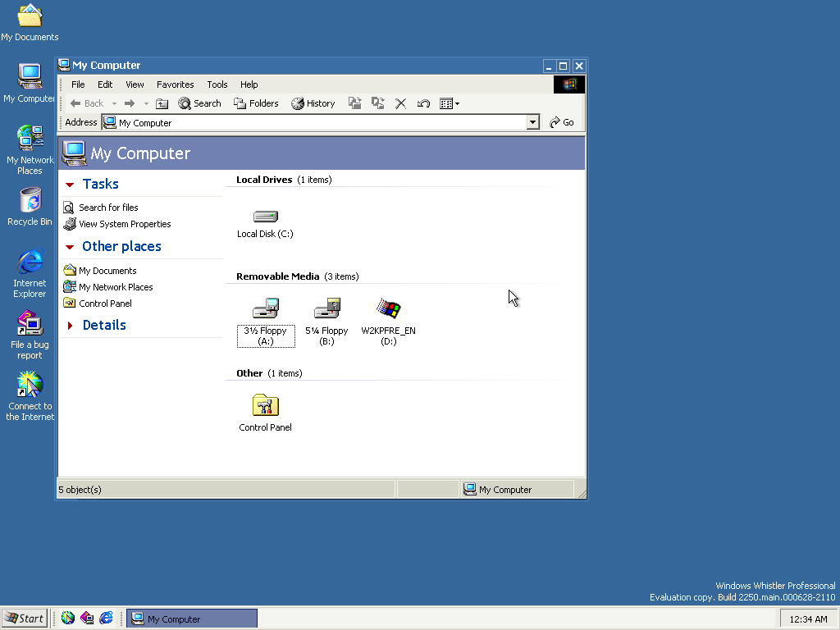
Task: Open the Tools menu
Action: 217,84
